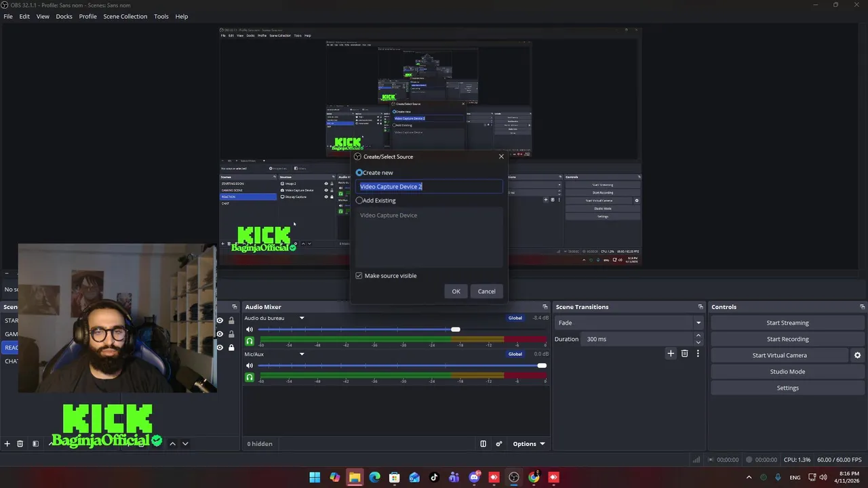Click Start Virtual Camera button
The width and height of the screenshot is (868, 488).
[x=779, y=355]
